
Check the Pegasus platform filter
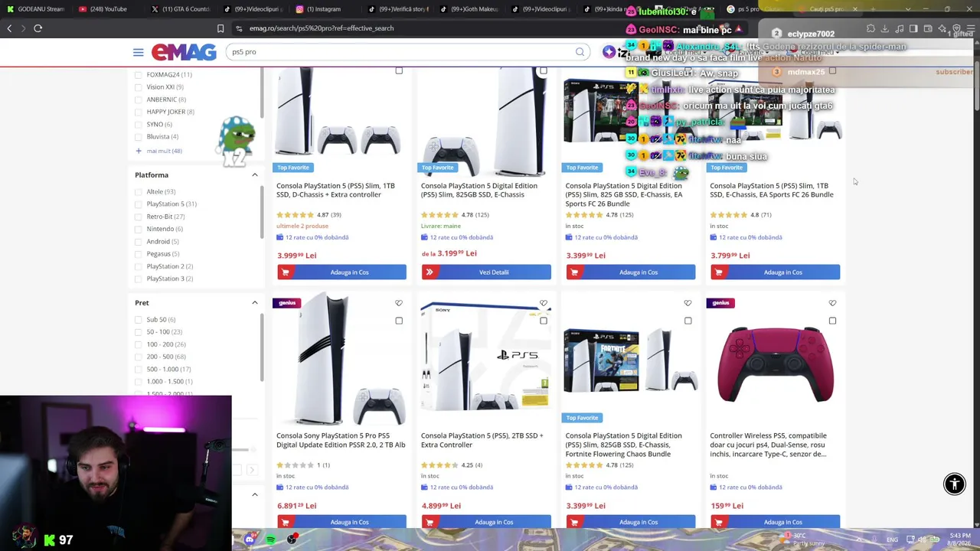138,254
